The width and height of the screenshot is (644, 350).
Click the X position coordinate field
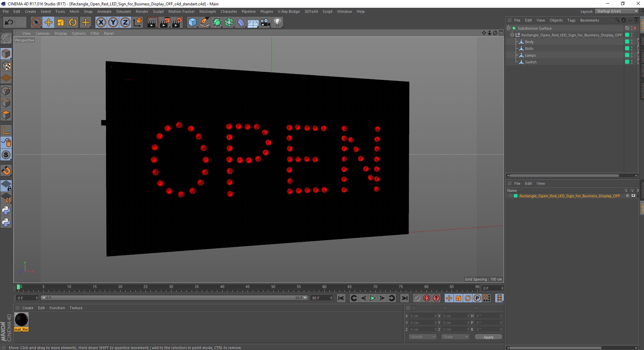click(x=422, y=316)
